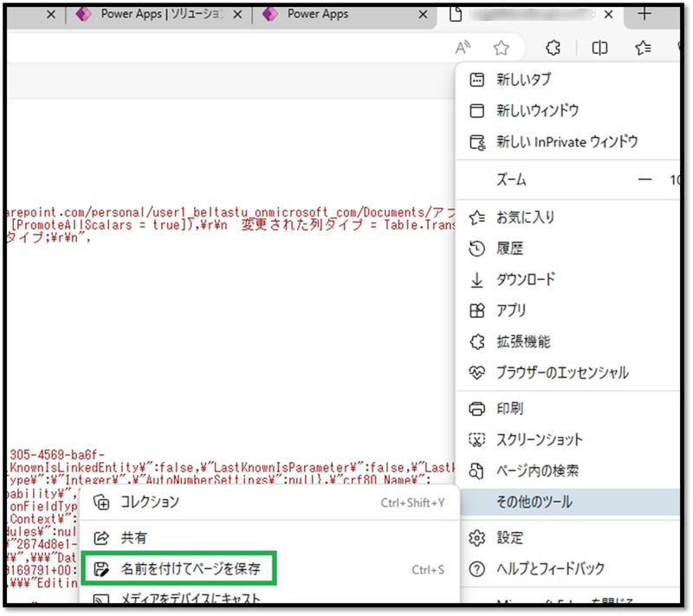The width and height of the screenshot is (693, 616).
Task: Open the Extensions puzzle icon in the toolbar
Action: pyautogui.click(x=553, y=48)
